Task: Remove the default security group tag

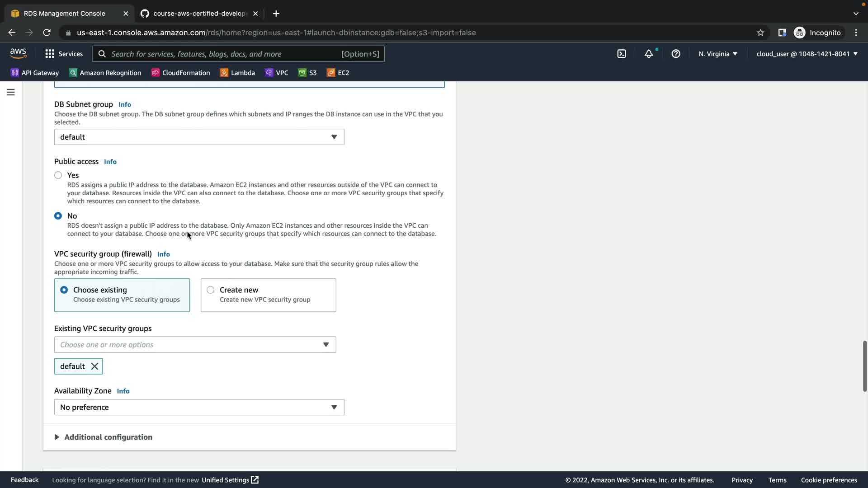Action: tap(94, 366)
